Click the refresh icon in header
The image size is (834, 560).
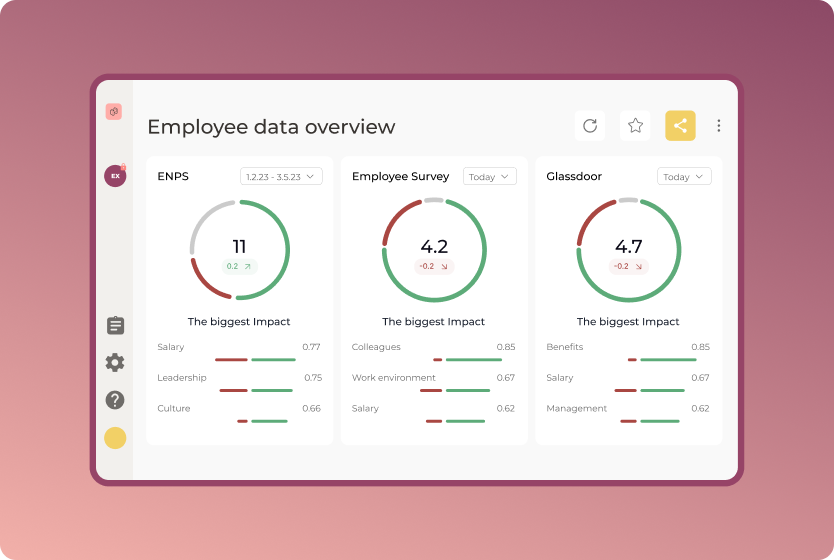coord(590,126)
